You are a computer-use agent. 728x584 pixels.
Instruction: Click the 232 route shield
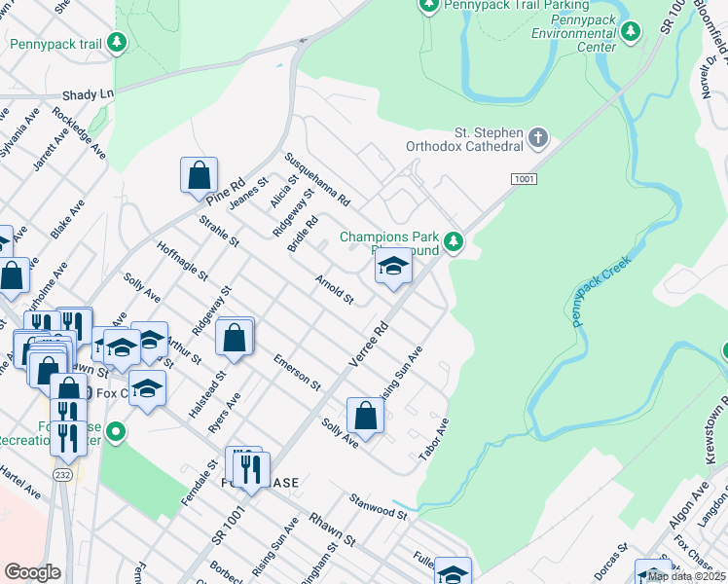click(62, 475)
